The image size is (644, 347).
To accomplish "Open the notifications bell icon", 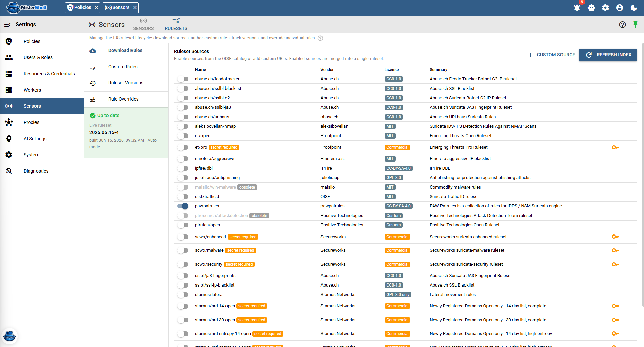I will coord(577,8).
